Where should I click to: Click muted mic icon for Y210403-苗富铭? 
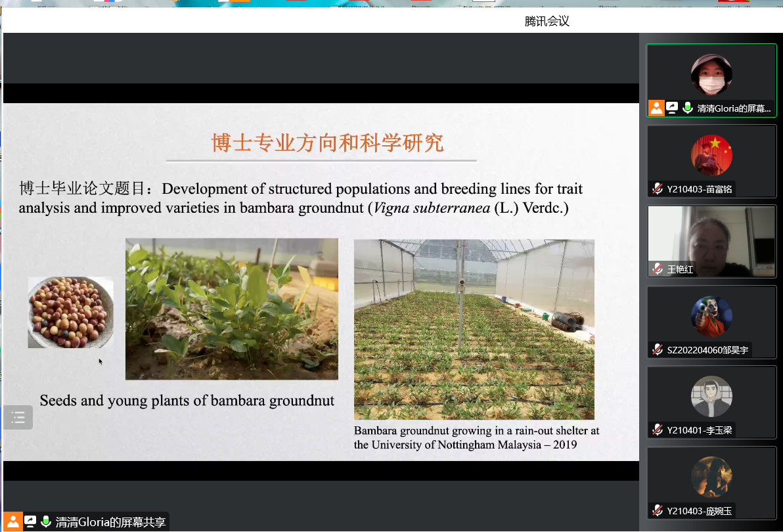pos(658,189)
